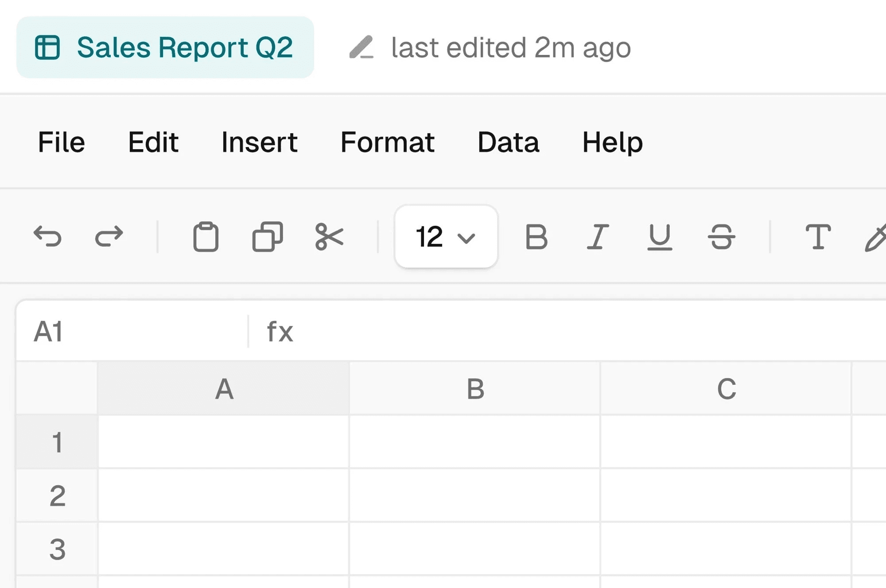This screenshot has width=886, height=588.
Task: Open the Insert menu
Action: click(259, 142)
